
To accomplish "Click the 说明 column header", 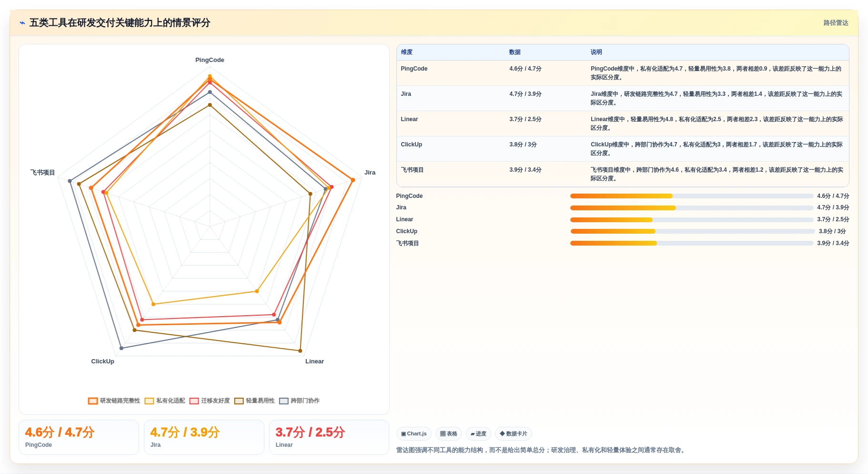I will (596, 52).
